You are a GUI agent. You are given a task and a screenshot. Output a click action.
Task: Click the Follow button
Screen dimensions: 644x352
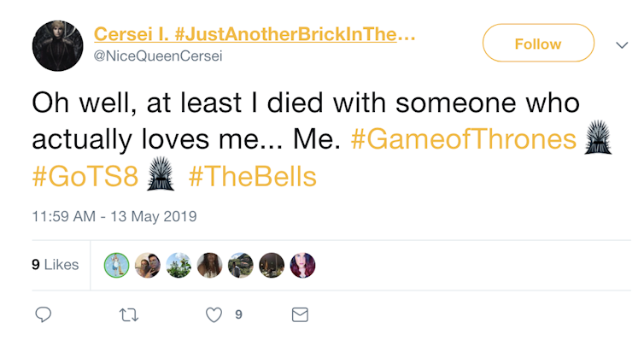pos(538,44)
